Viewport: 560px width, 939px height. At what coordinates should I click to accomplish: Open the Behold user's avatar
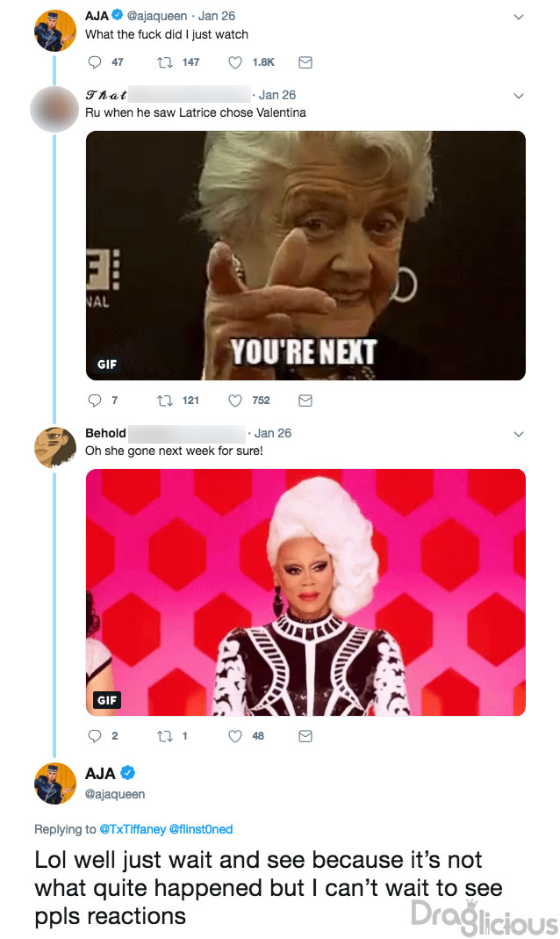point(55,447)
